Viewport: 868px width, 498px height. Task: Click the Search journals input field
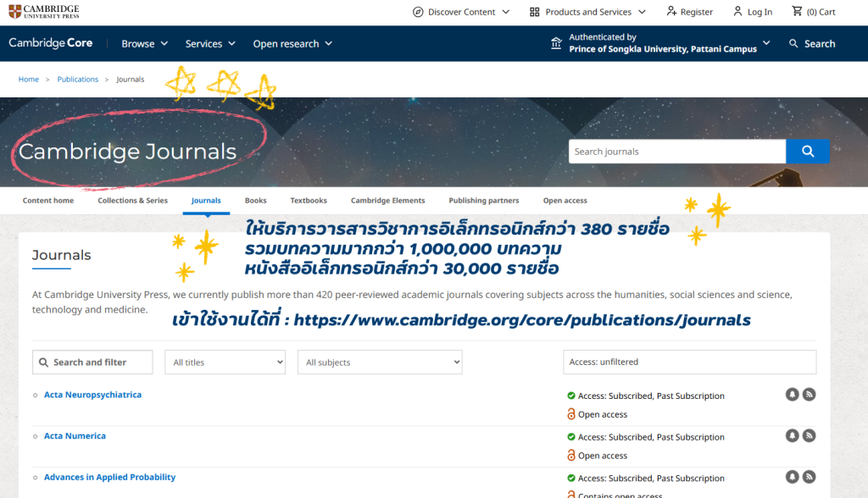pos(676,152)
